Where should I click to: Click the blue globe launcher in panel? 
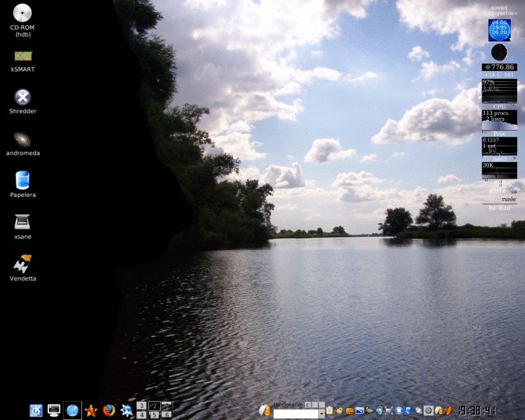72,410
